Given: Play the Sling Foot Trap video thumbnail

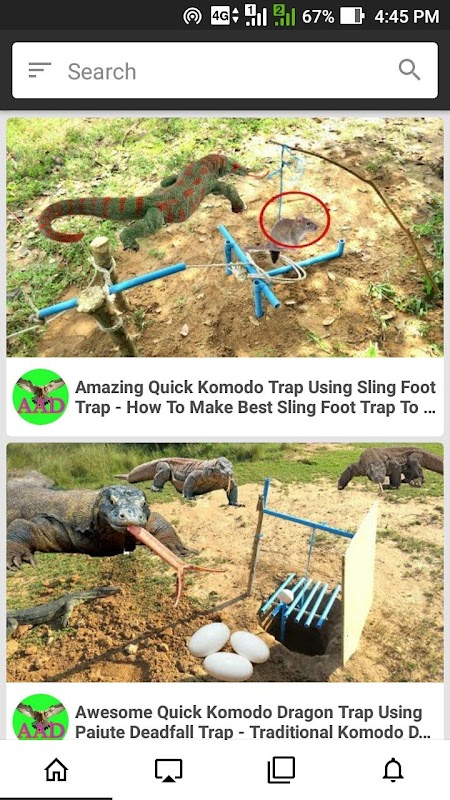Looking at the screenshot, I should point(225,237).
